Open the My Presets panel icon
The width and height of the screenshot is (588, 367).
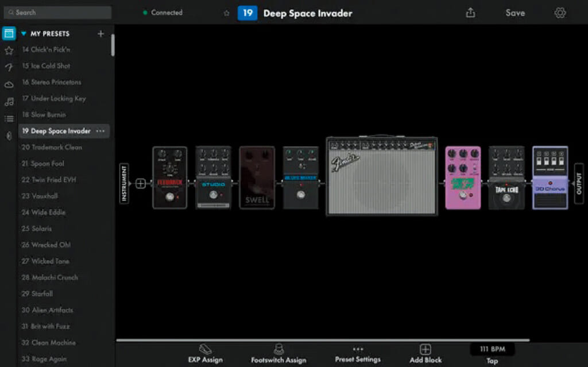pos(8,33)
